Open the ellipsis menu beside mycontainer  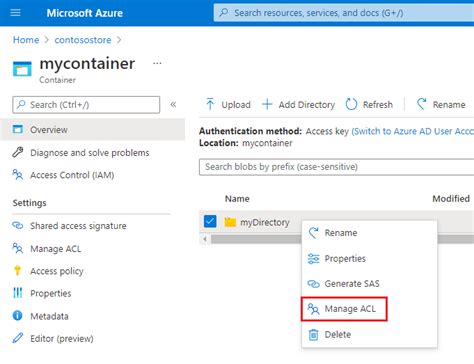pyautogui.click(x=157, y=63)
